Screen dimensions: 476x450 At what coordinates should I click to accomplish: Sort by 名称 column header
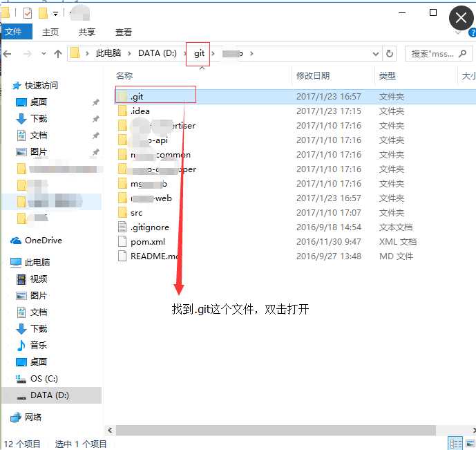124,75
